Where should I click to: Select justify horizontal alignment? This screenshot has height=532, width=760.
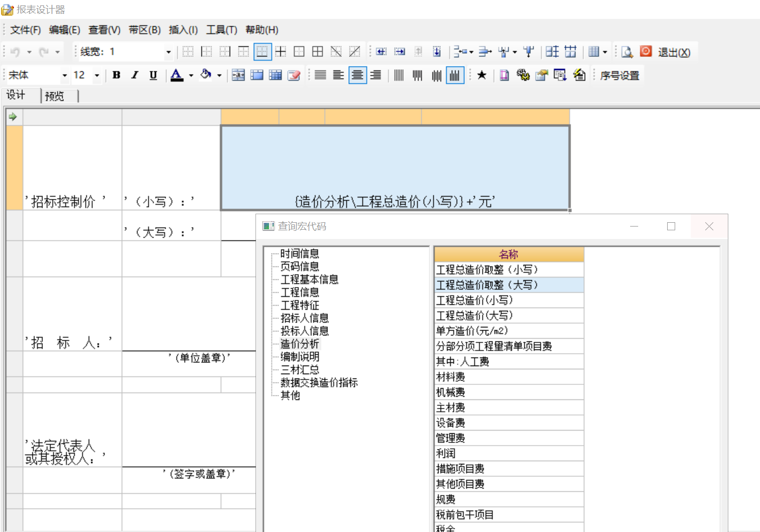coord(320,75)
